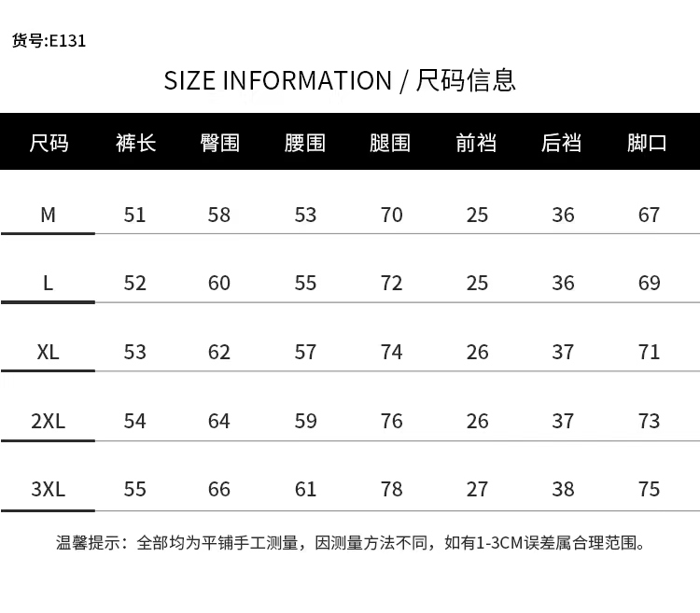Select the 3XL size row label
Viewport: 700px width, 613px height.
point(49,489)
